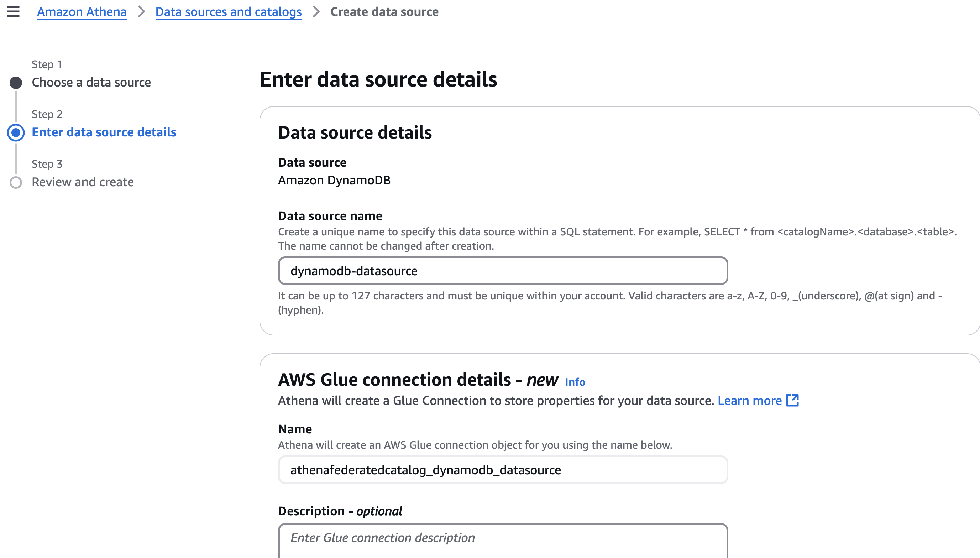Click the Learn more link
Viewport: 980px width, 558px height.
coord(749,401)
